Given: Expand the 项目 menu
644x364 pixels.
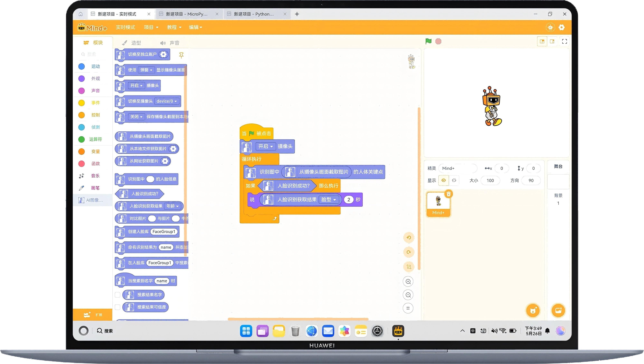Looking at the screenshot, I should (151, 27).
